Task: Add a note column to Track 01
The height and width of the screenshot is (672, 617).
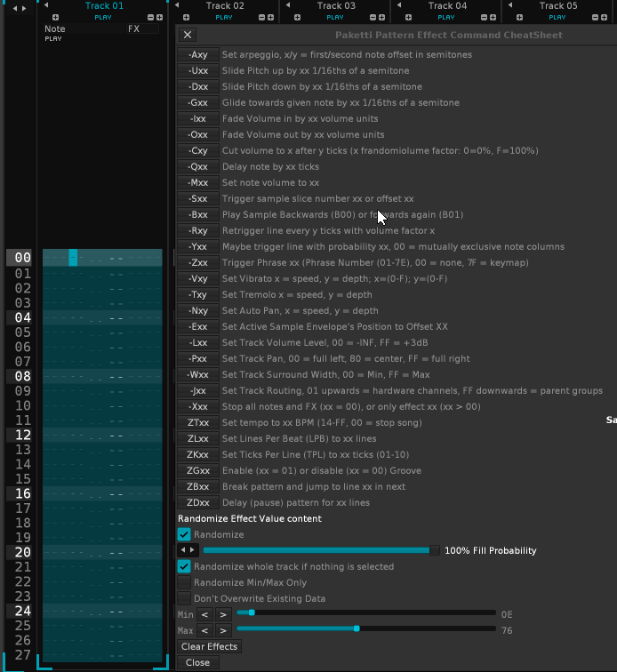Action: [x=55, y=18]
